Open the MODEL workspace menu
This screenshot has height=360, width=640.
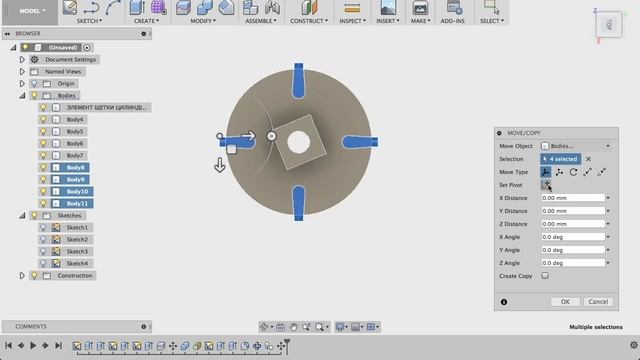33,11
